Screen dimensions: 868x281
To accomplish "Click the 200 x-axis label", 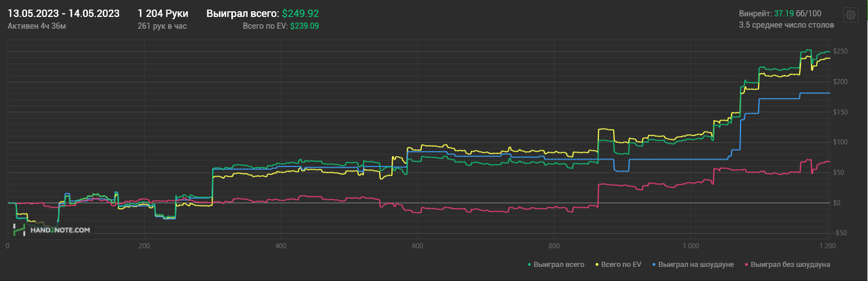I will tap(144, 246).
